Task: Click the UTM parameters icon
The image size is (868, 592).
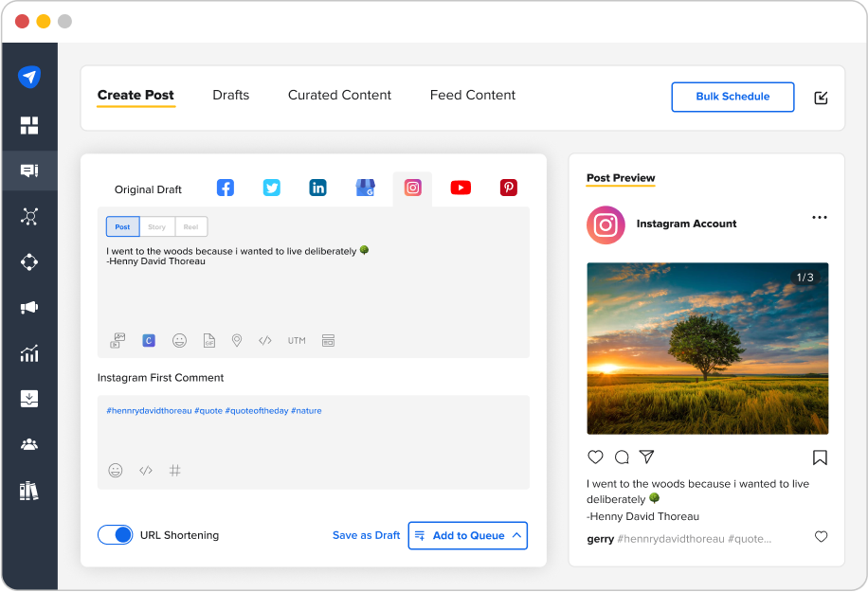Action: point(296,340)
